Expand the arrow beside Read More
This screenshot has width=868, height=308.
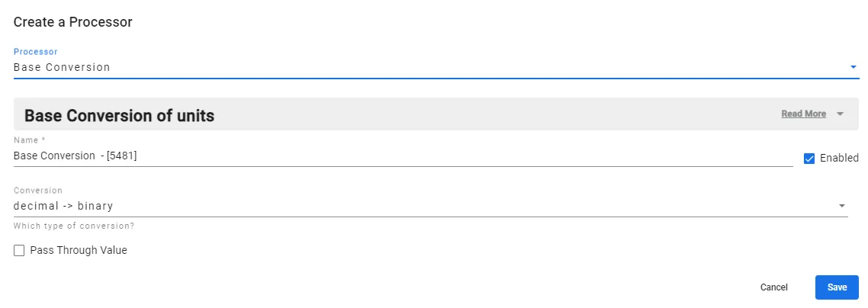click(x=840, y=114)
